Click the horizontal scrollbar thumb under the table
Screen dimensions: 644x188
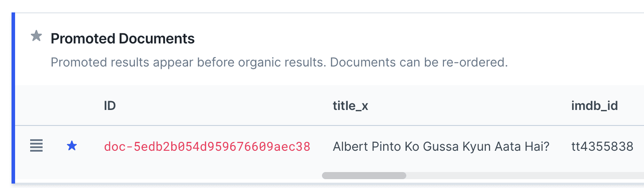point(364,176)
